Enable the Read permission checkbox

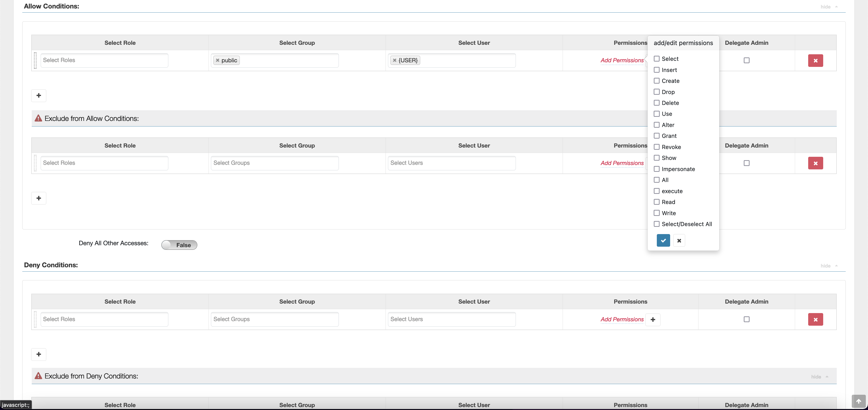[x=657, y=202]
